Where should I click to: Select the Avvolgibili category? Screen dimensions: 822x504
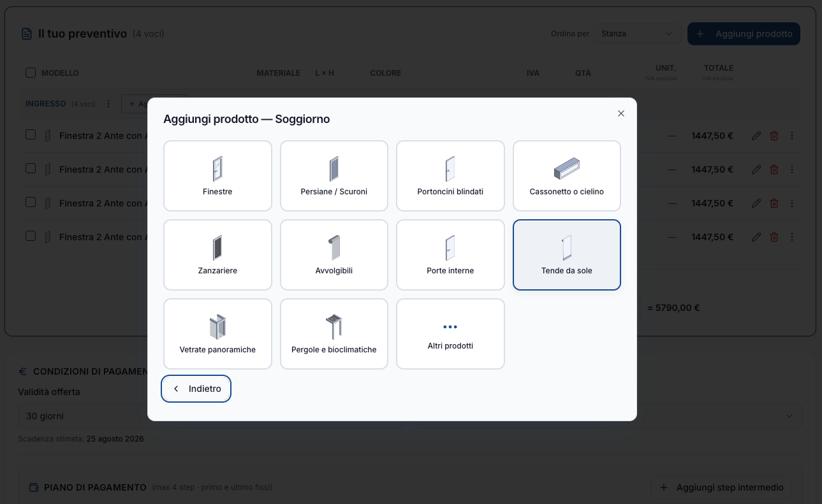pos(334,255)
